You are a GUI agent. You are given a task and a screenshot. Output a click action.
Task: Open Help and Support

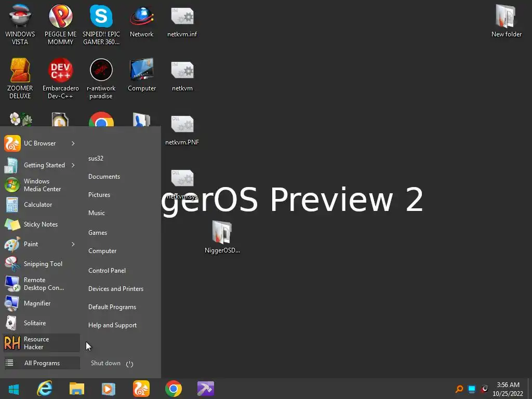coord(112,325)
